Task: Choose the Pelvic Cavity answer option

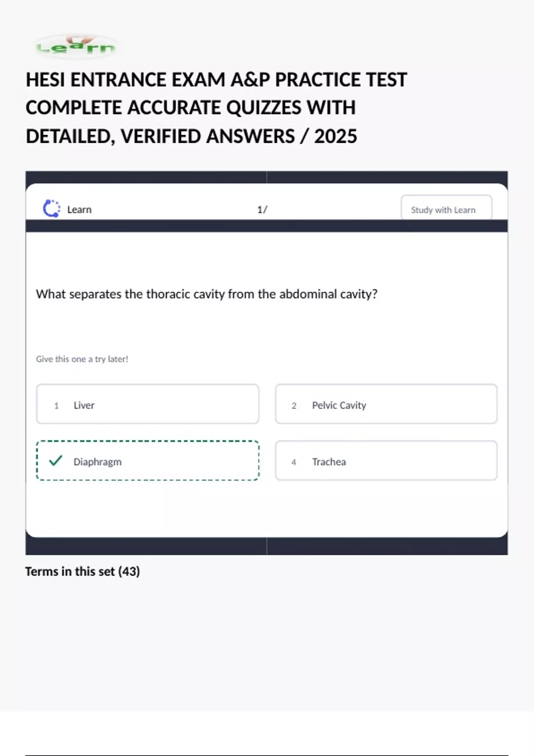Action: click(x=386, y=404)
